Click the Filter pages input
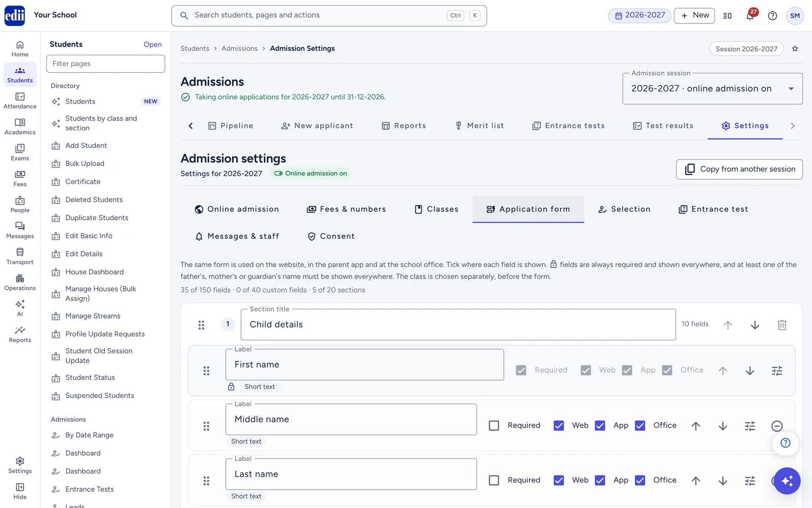 (106, 64)
